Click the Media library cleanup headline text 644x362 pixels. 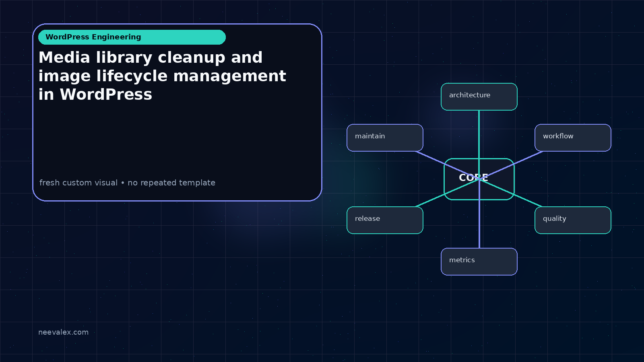click(162, 76)
